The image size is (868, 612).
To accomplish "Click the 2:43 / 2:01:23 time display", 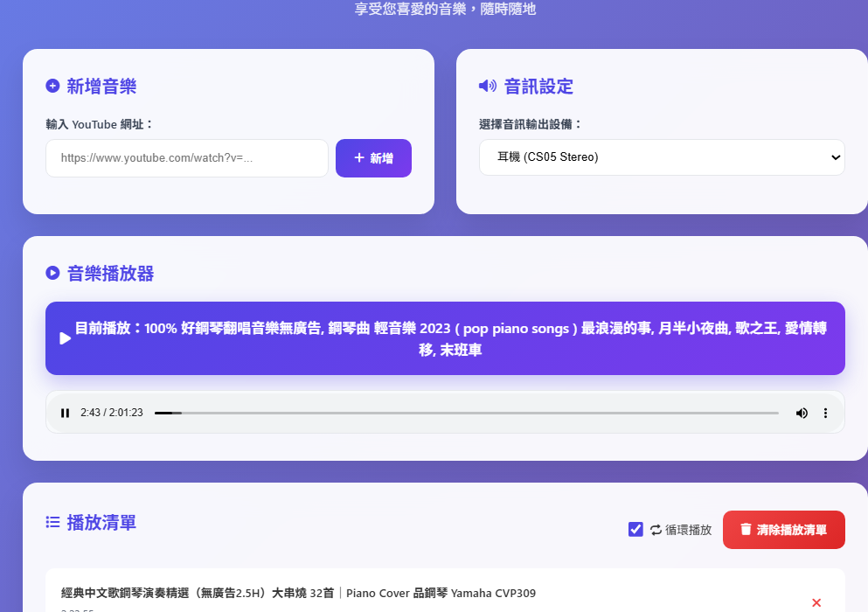I will click(x=111, y=413).
